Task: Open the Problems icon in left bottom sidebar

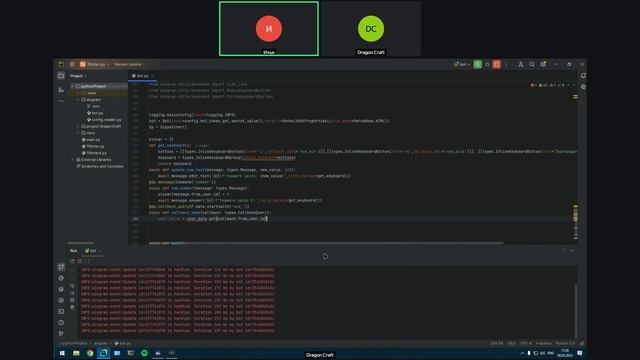Action: [61, 322]
